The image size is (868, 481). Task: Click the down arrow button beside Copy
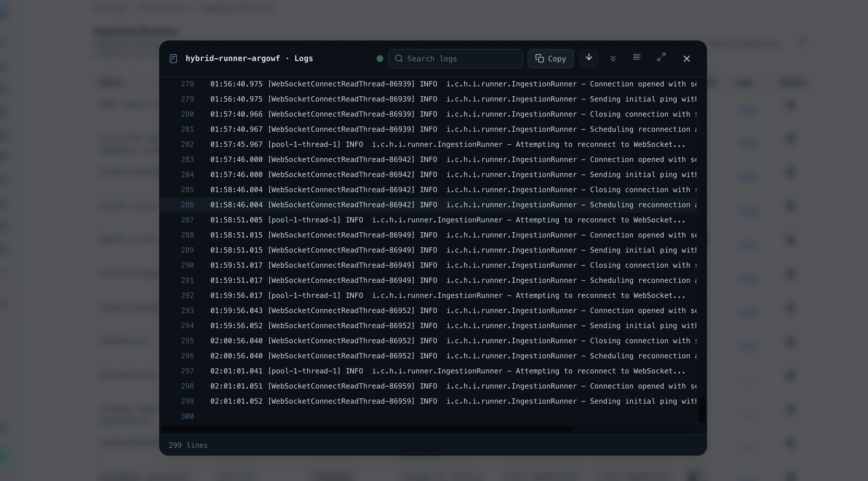(588, 58)
